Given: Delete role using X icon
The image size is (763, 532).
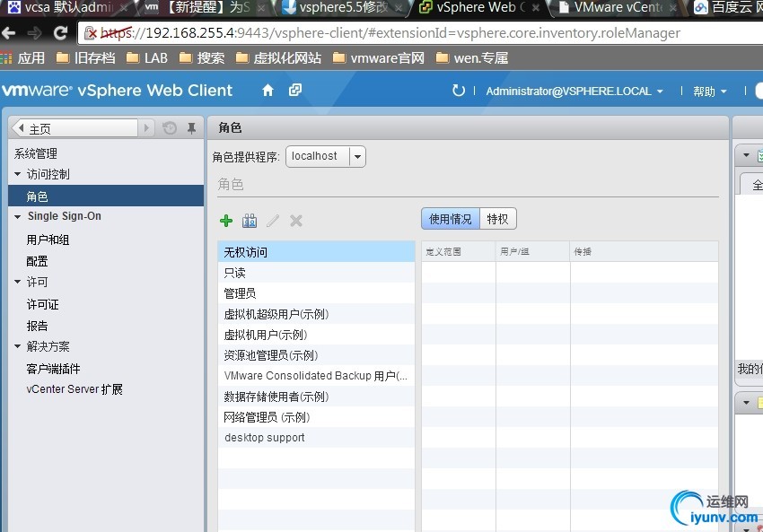Looking at the screenshot, I should click(x=296, y=221).
